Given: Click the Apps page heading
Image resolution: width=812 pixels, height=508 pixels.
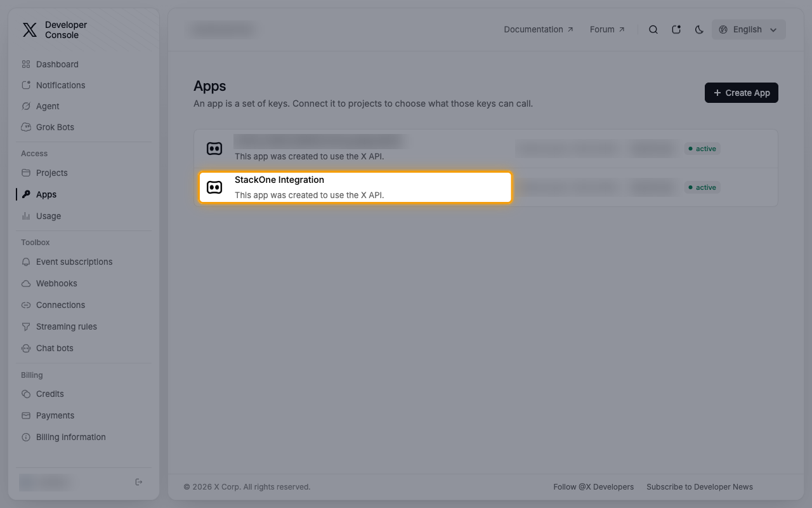Looking at the screenshot, I should (210, 86).
